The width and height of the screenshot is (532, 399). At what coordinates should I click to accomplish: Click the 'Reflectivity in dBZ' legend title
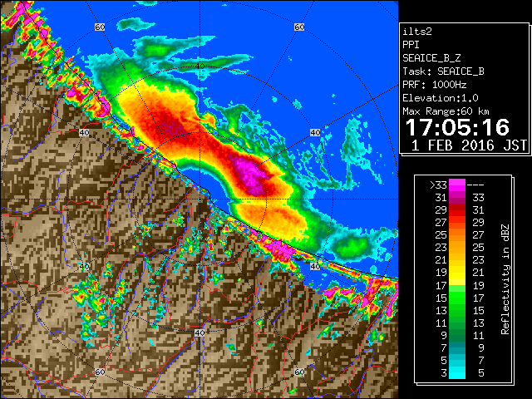[505, 279]
